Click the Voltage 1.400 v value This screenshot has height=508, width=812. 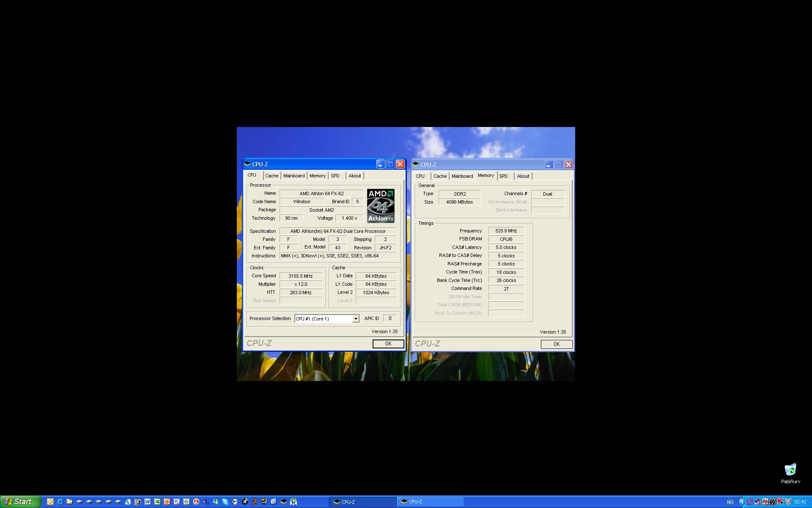click(x=349, y=218)
